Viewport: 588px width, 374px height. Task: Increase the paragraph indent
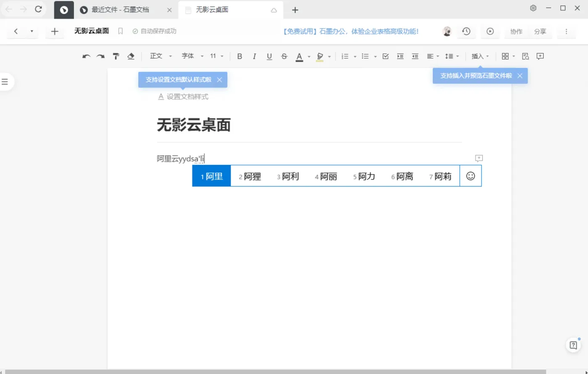[400, 56]
